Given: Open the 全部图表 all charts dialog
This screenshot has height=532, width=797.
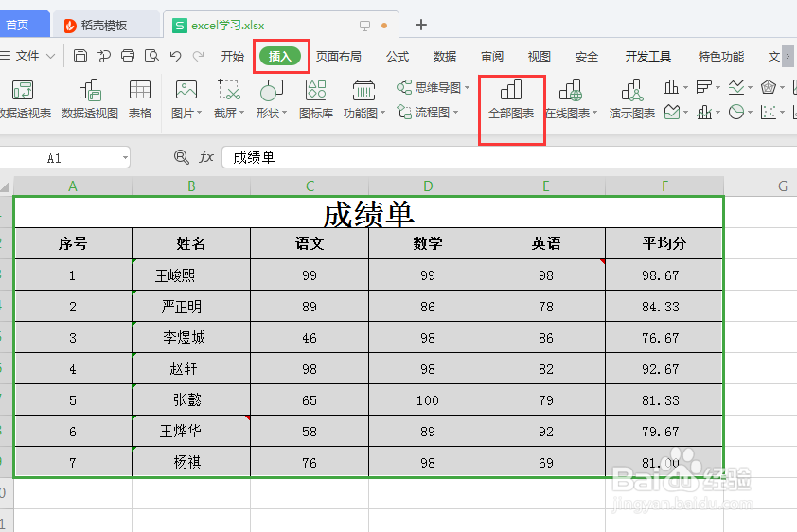Looking at the screenshot, I should (x=511, y=99).
